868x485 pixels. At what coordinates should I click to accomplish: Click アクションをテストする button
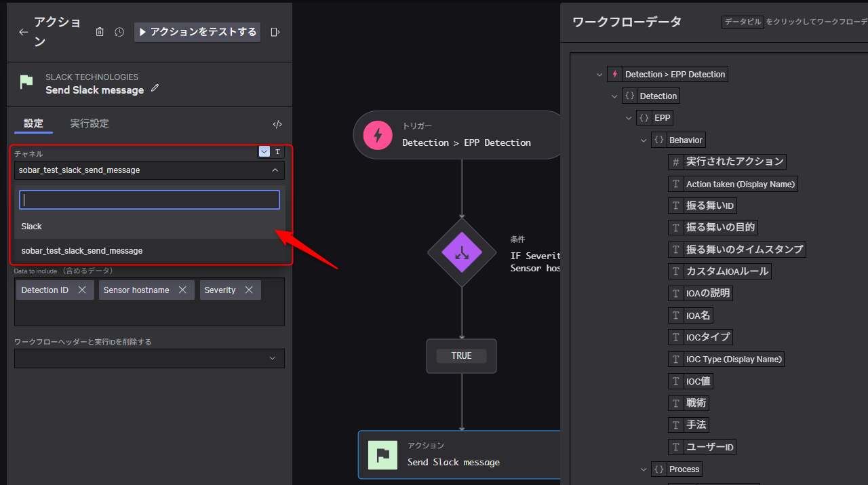pyautogui.click(x=197, y=32)
